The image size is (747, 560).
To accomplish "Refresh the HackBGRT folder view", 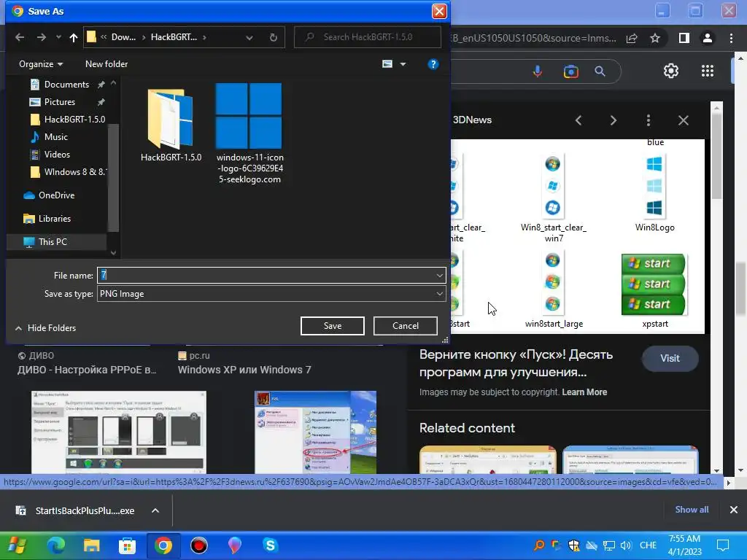I will (x=274, y=37).
